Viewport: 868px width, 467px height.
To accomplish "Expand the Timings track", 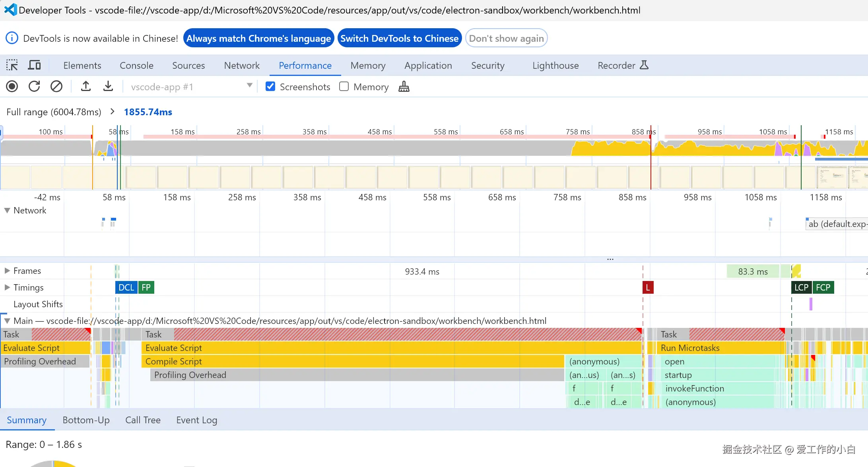I will 7,287.
